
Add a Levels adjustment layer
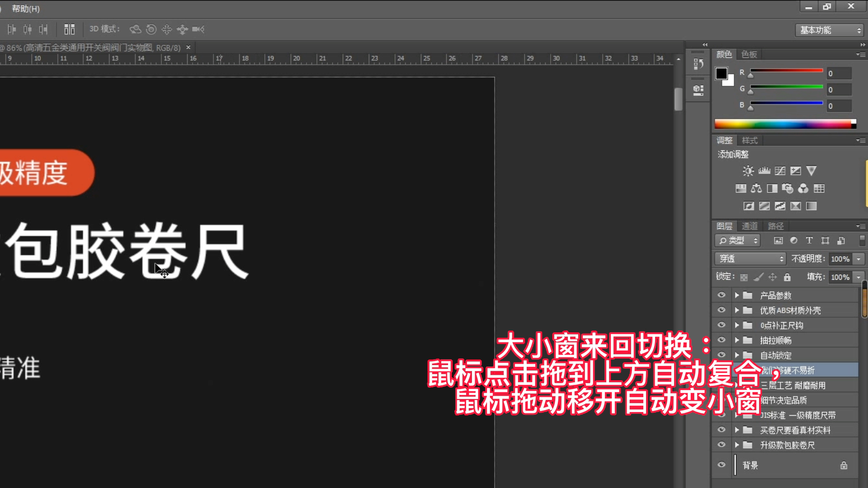[764, 170]
